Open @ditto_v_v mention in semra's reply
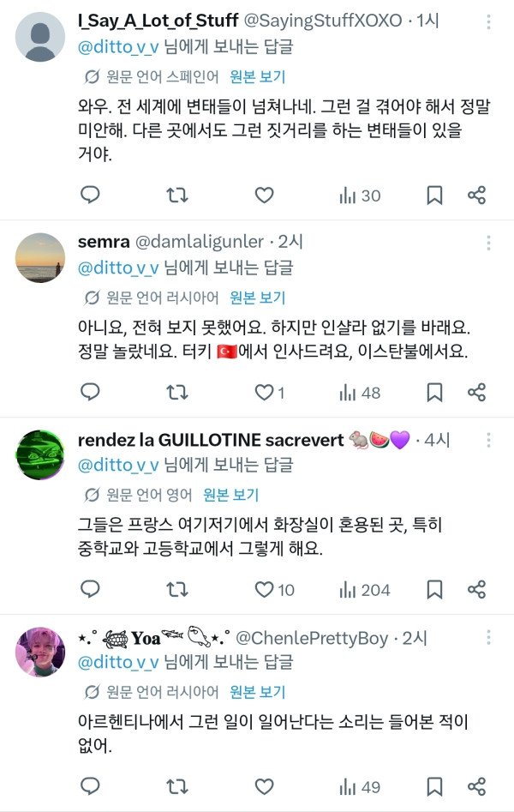 [118, 268]
